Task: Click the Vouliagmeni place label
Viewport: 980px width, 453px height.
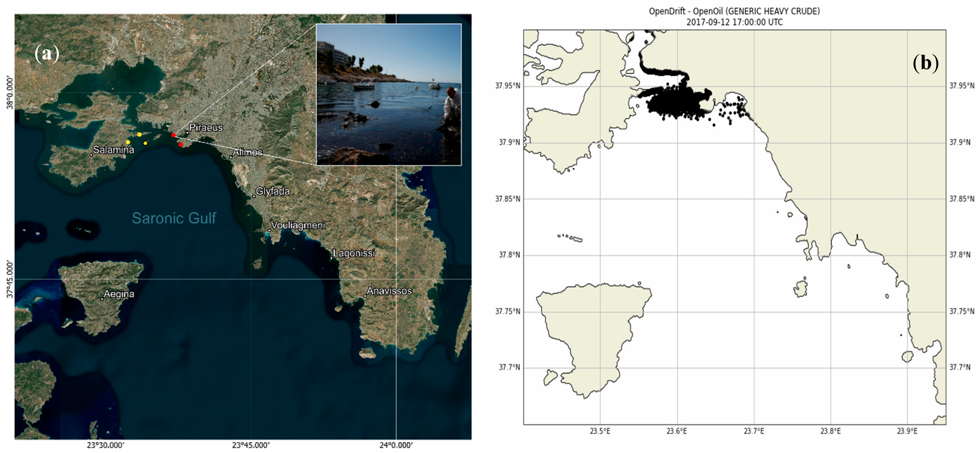Action: [x=298, y=225]
